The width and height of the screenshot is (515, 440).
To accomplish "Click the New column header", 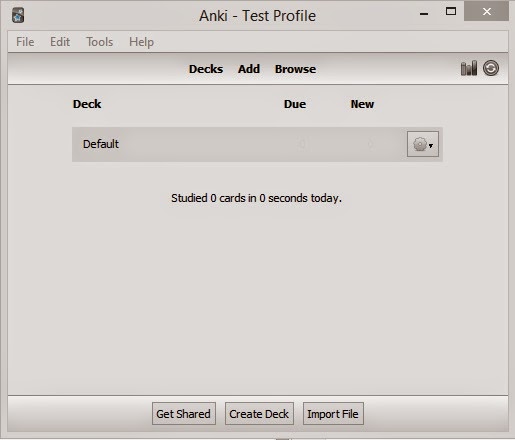I will point(362,104).
